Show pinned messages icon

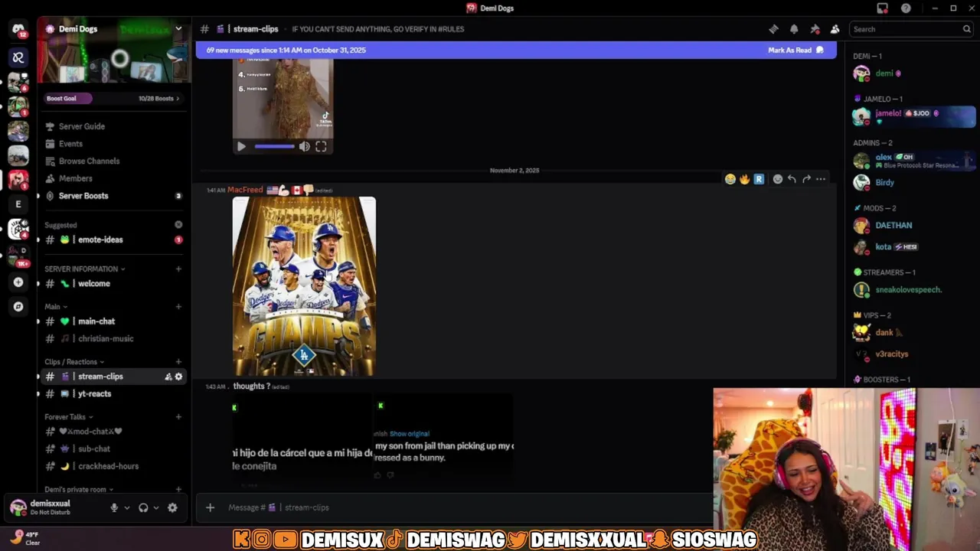815,29
